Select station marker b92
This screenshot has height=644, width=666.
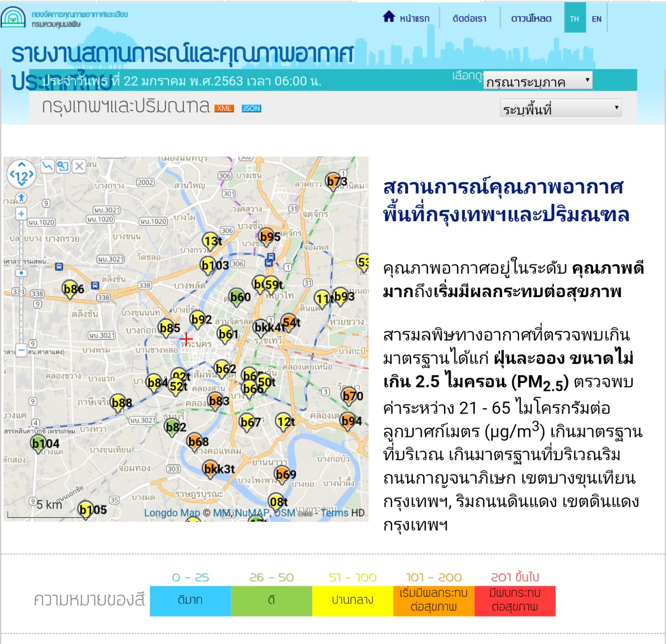pyautogui.click(x=198, y=320)
